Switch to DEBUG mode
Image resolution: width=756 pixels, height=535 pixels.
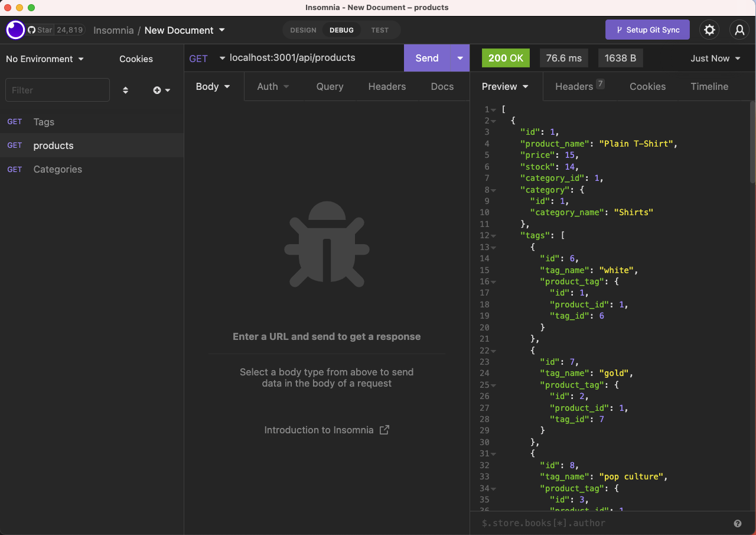341,30
